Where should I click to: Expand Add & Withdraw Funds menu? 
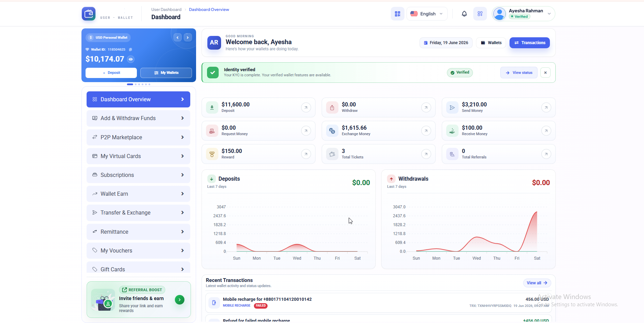pyautogui.click(x=138, y=118)
